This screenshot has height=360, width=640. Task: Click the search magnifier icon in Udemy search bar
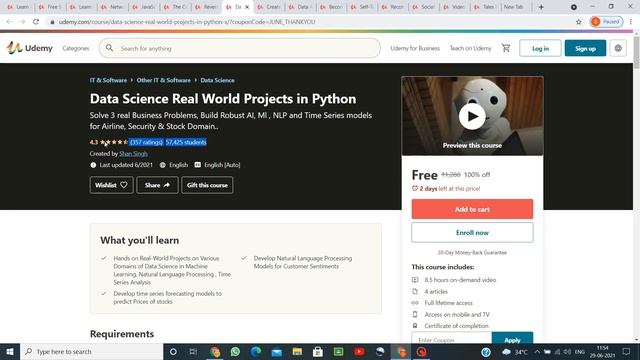pos(109,48)
